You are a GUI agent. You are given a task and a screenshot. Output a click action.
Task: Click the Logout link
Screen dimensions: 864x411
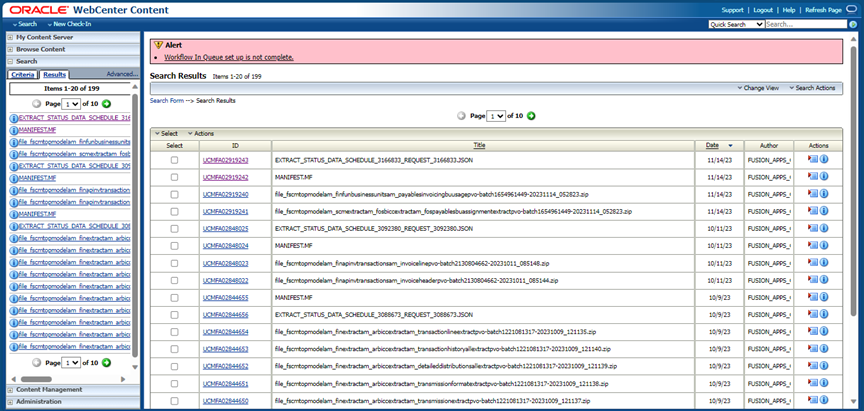[x=763, y=10]
